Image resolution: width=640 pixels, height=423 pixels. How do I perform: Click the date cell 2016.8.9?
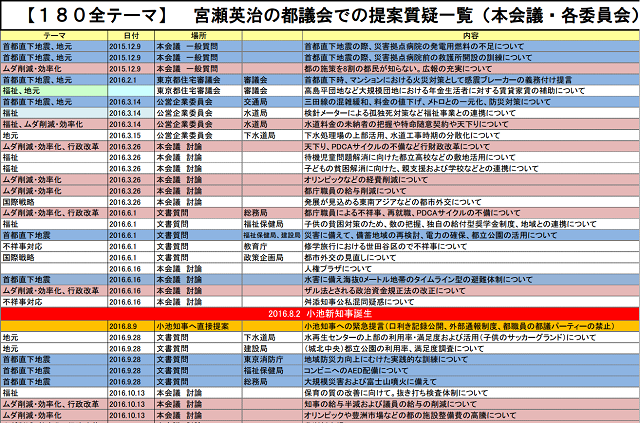coord(131,326)
